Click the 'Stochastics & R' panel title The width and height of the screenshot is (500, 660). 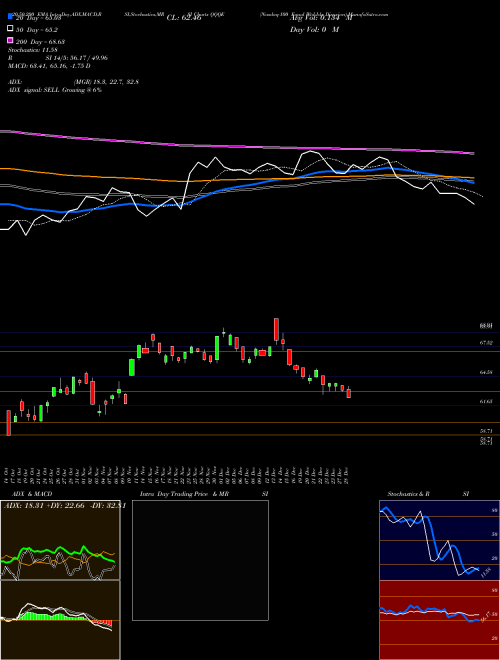(x=408, y=494)
